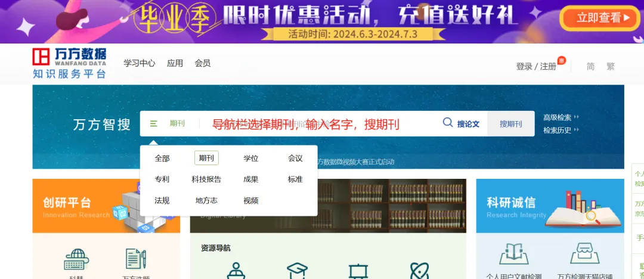Click the 立即查看 banner button
The width and height of the screenshot is (644, 279).
(599, 18)
